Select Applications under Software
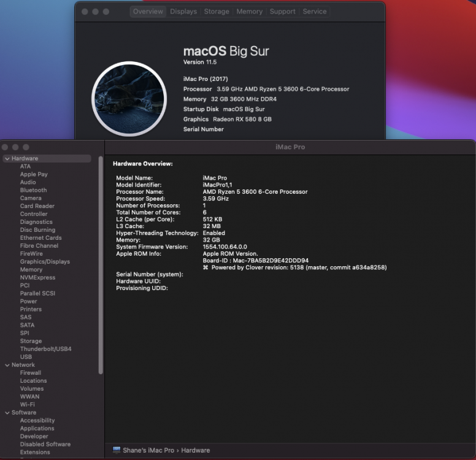This screenshot has width=476, height=460. 37,429
